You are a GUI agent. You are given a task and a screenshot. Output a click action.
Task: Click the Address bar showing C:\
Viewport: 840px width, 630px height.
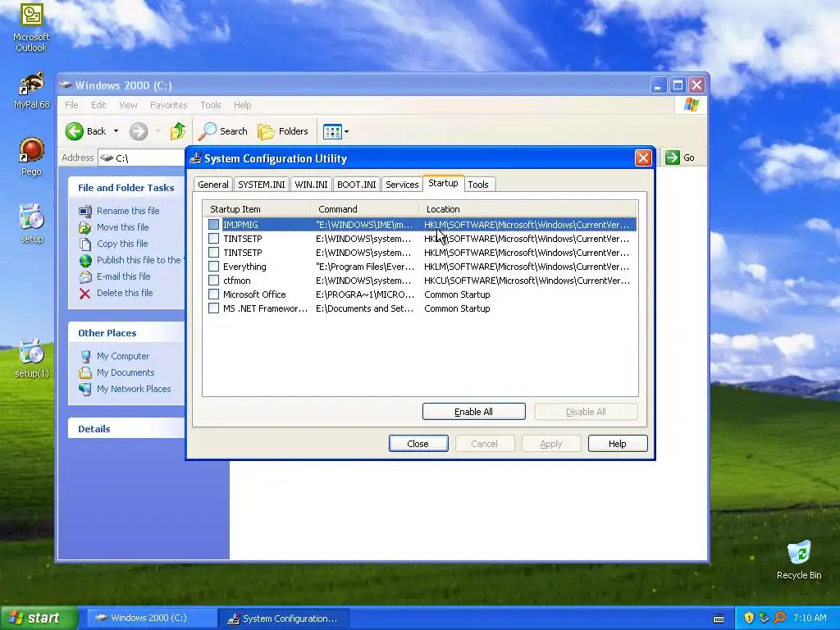click(x=142, y=157)
